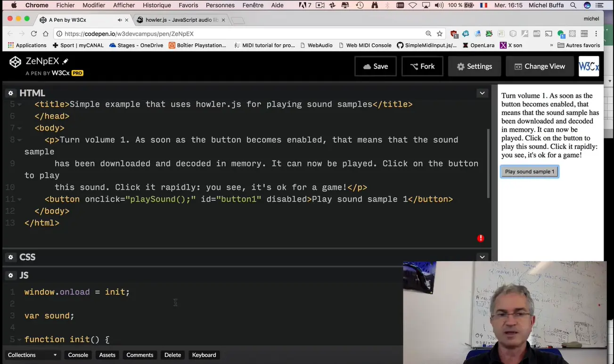
Task: Open Web MIDI Console bookmark
Action: tap(365, 45)
